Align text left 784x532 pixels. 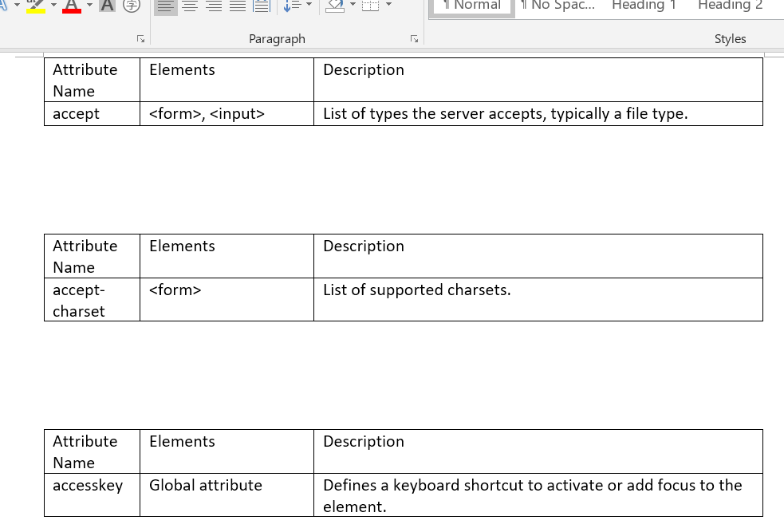click(166, 6)
